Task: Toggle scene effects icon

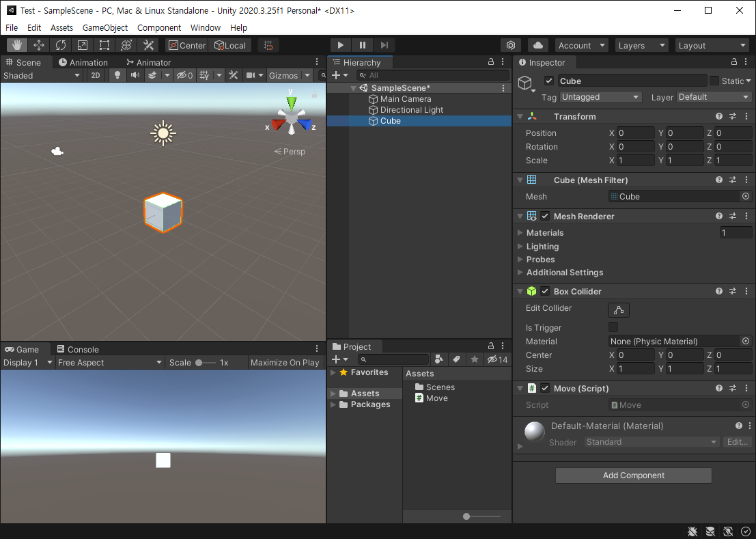Action: pyautogui.click(x=152, y=75)
